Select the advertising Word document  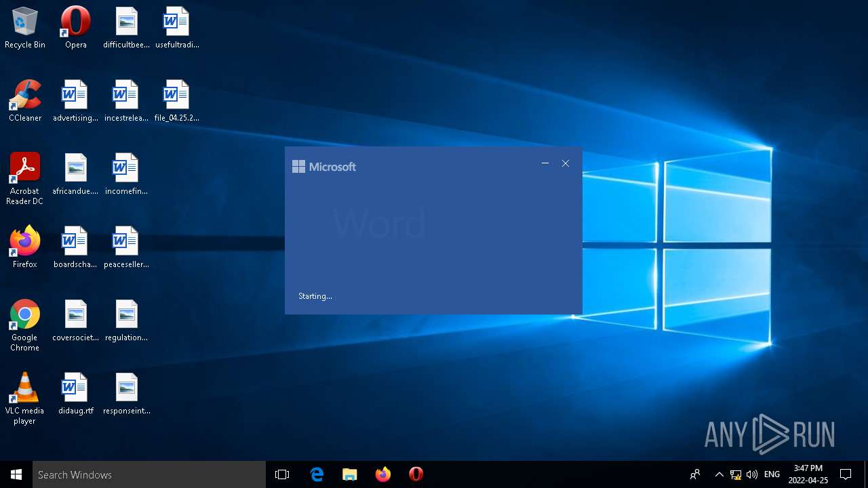coord(76,101)
